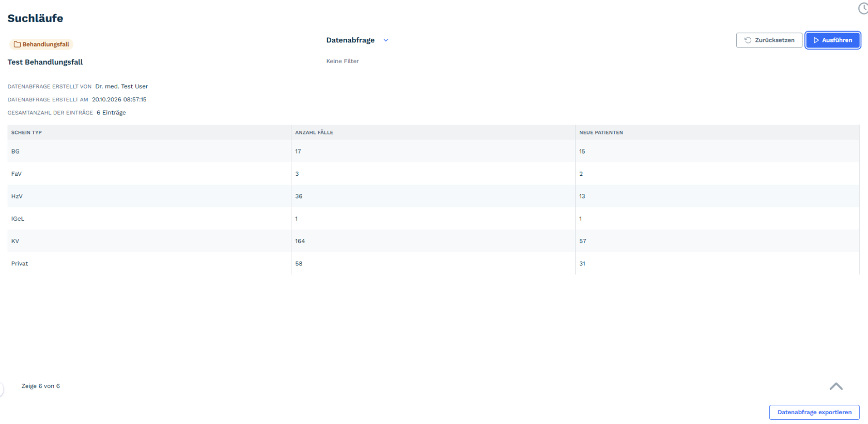868x424 pixels.
Task: Open the 164 cases value for KV
Action: pos(300,241)
